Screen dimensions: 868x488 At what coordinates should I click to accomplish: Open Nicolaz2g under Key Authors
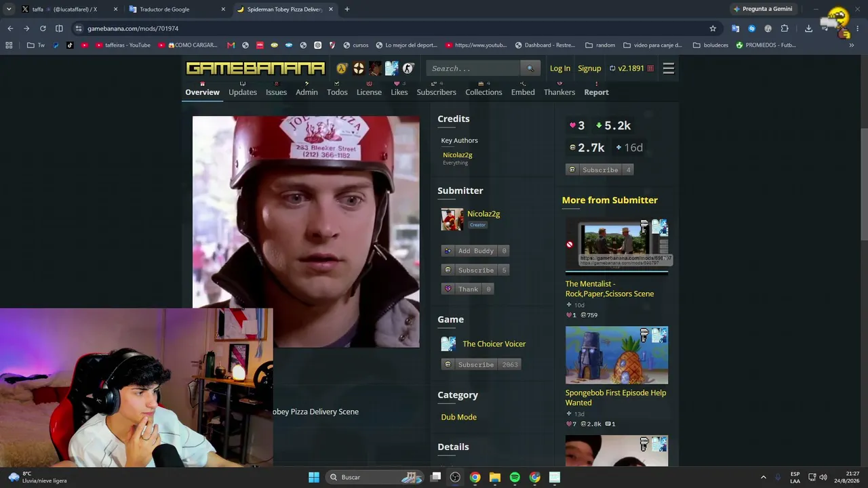coord(458,155)
